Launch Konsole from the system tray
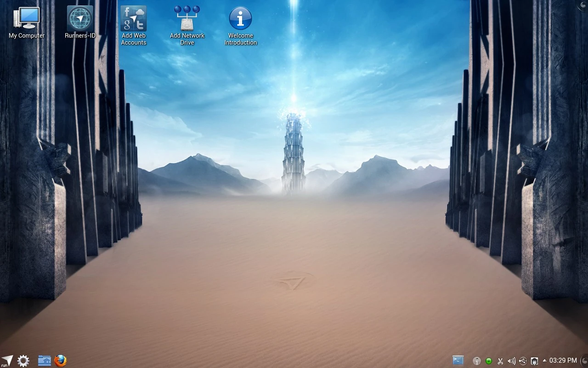Screen dimensions: 588x368 (458, 361)
